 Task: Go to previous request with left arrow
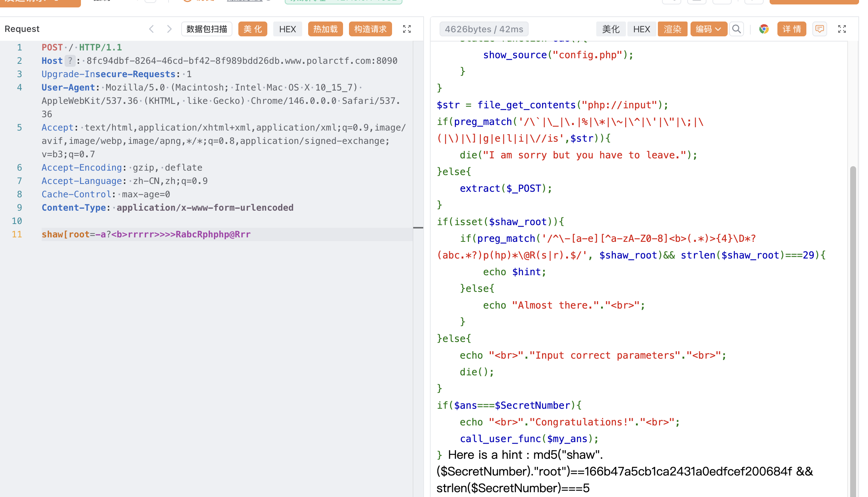151,29
